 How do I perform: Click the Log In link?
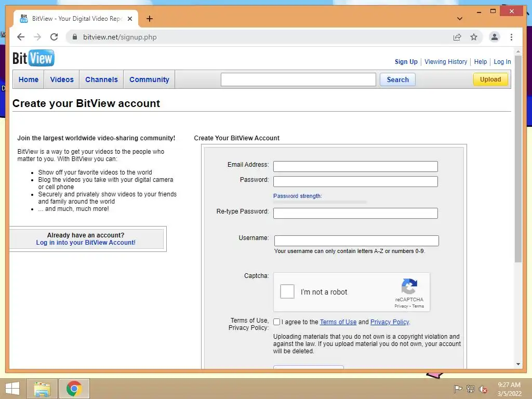click(502, 62)
